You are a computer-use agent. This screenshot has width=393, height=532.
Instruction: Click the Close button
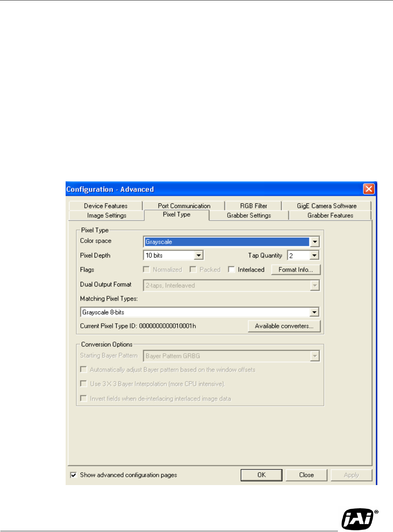click(306, 475)
